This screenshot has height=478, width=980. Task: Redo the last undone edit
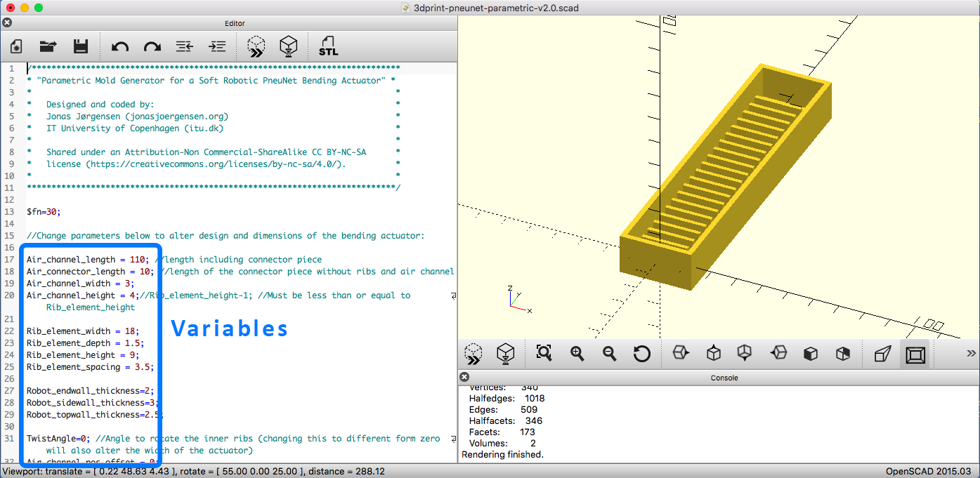152,47
